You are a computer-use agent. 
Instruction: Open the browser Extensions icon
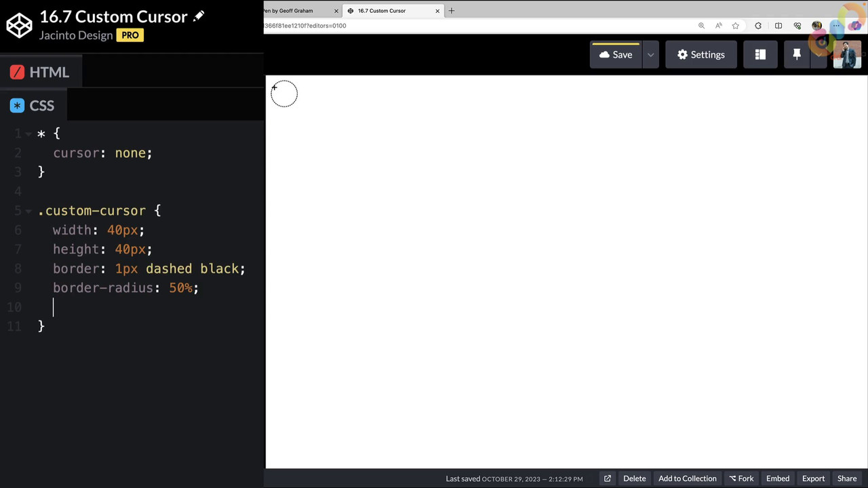click(758, 26)
